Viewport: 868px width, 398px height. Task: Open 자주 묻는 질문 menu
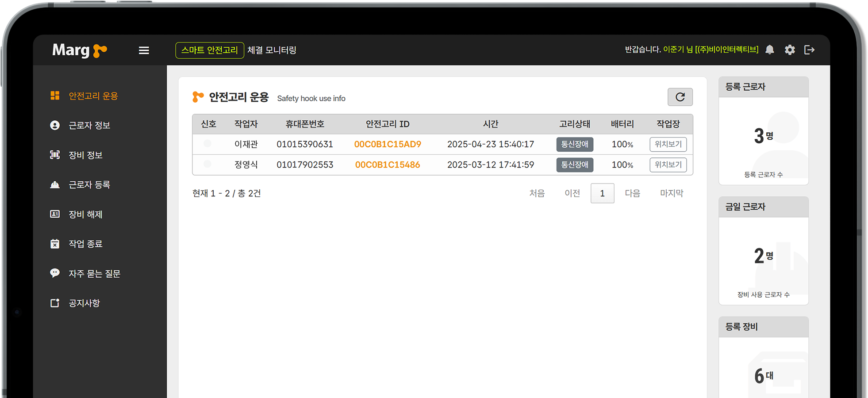[94, 274]
